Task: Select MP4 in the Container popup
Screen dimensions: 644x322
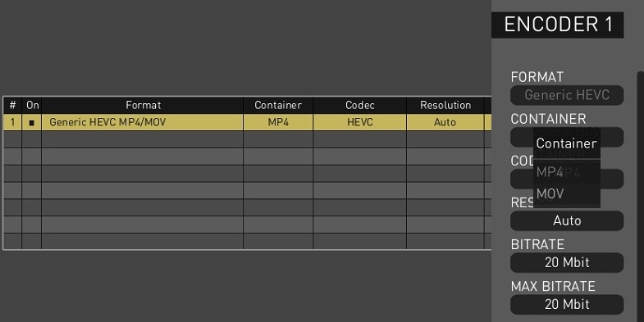Action: click(567, 172)
